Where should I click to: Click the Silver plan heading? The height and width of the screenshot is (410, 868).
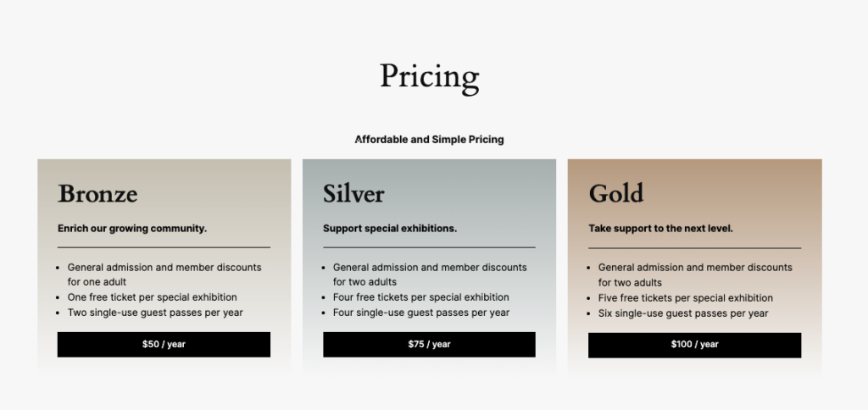coord(353,193)
